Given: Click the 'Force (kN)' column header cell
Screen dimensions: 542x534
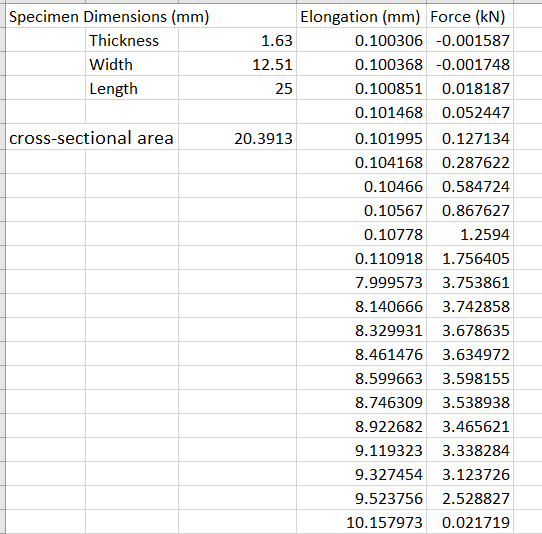Looking at the screenshot, I should 470,16.
